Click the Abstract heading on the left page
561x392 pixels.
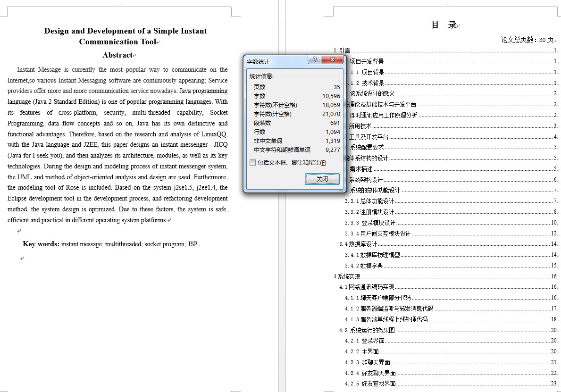[117, 55]
